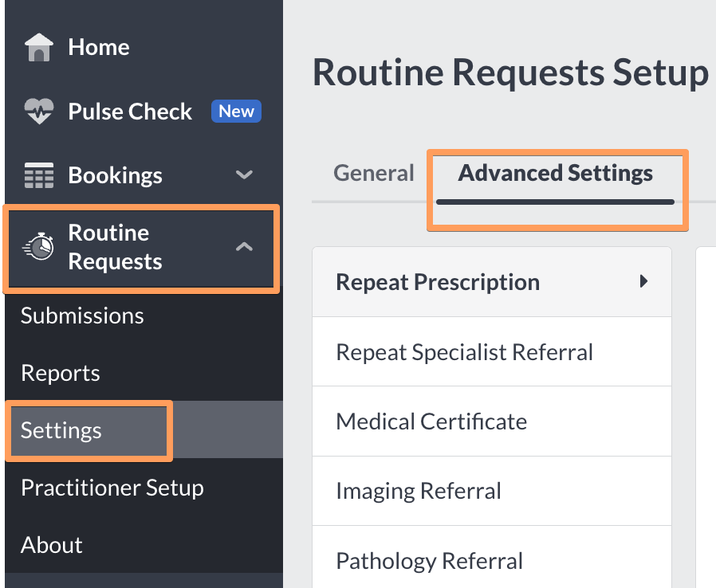Image resolution: width=716 pixels, height=588 pixels.
Task: Open the Submissions page
Action: (x=82, y=315)
